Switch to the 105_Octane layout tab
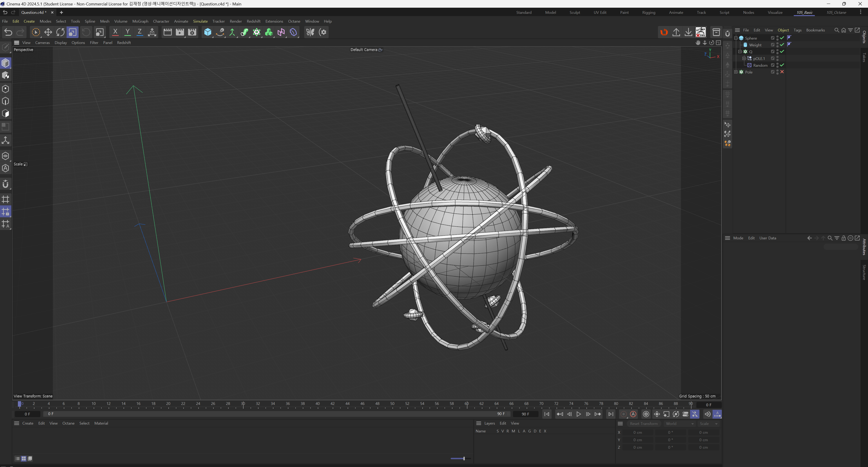The height and width of the screenshot is (467, 868). click(x=836, y=12)
